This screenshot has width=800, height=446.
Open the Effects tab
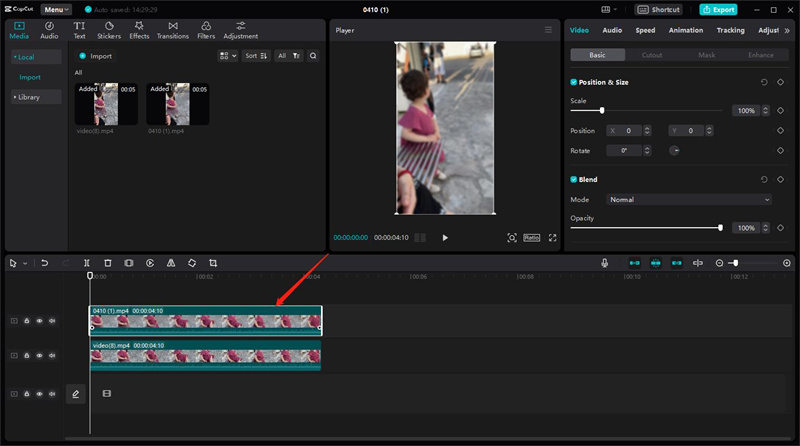tap(139, 30)
